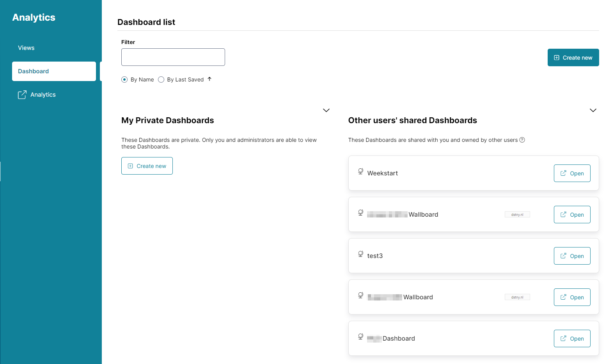The height and width of the screenshot is (364, 605).
Task: Open the test3 dashboard
Action: coord(572,256)
